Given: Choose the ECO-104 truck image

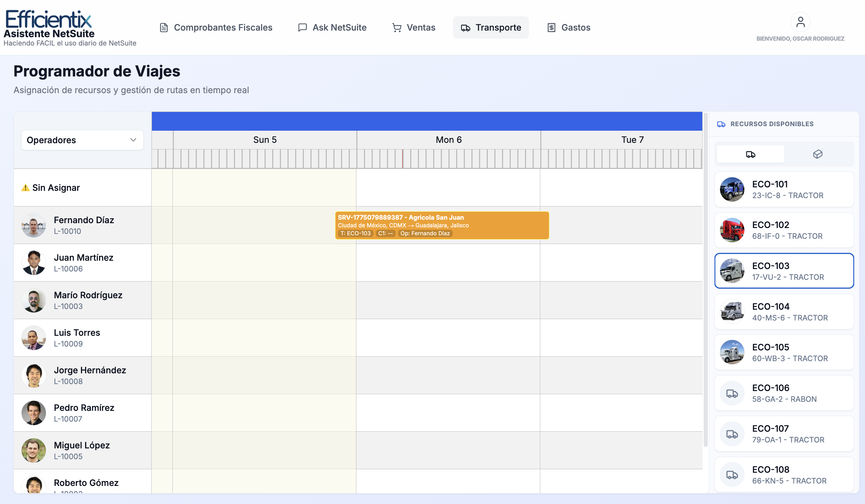Looking at the screenshot, I should pyautogui.click(x=732, y=312).
